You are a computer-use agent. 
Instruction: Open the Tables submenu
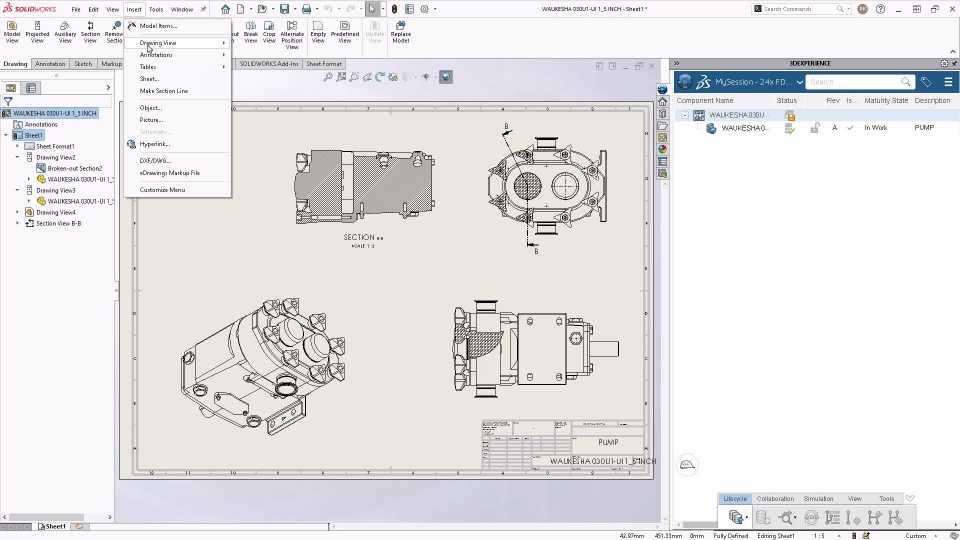click(178, 67)
